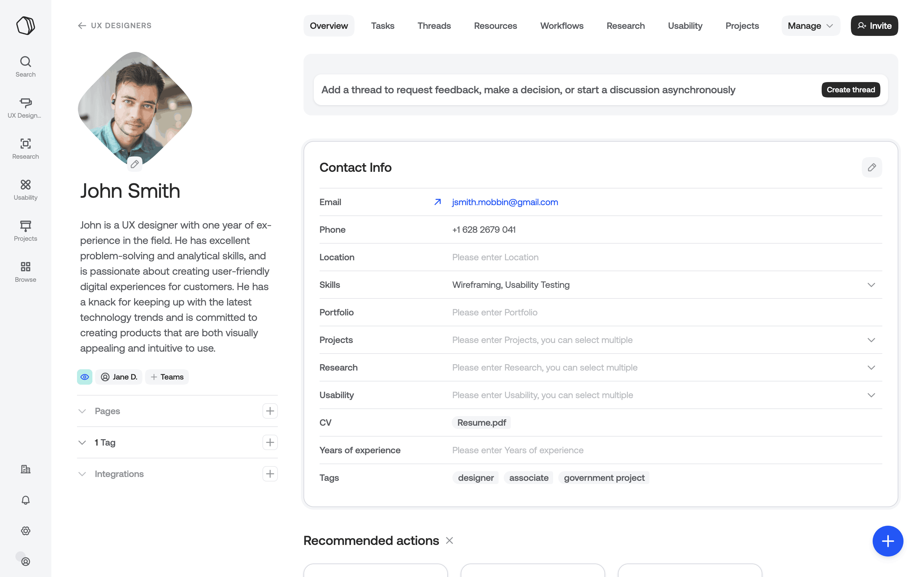Open the notifications bell
The height and width of the screenshot is (577, 924).
26,500
